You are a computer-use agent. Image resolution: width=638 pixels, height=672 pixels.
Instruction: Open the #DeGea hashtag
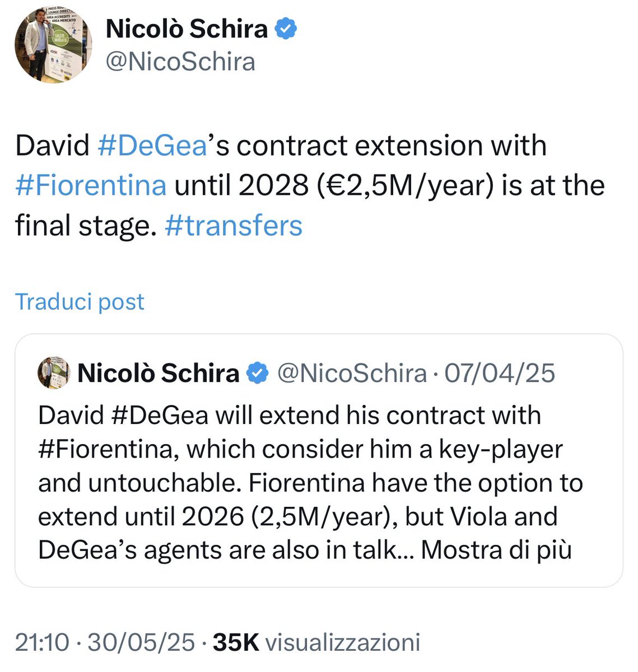click(152, 146)
